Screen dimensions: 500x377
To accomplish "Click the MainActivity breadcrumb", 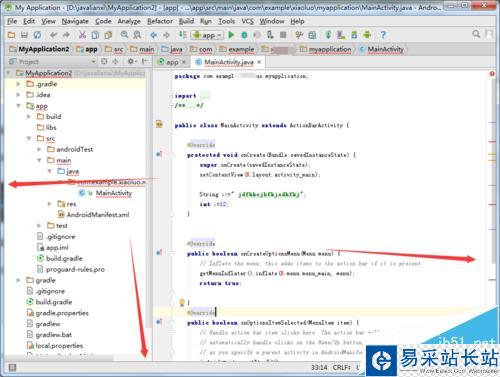I will point(382,49).
